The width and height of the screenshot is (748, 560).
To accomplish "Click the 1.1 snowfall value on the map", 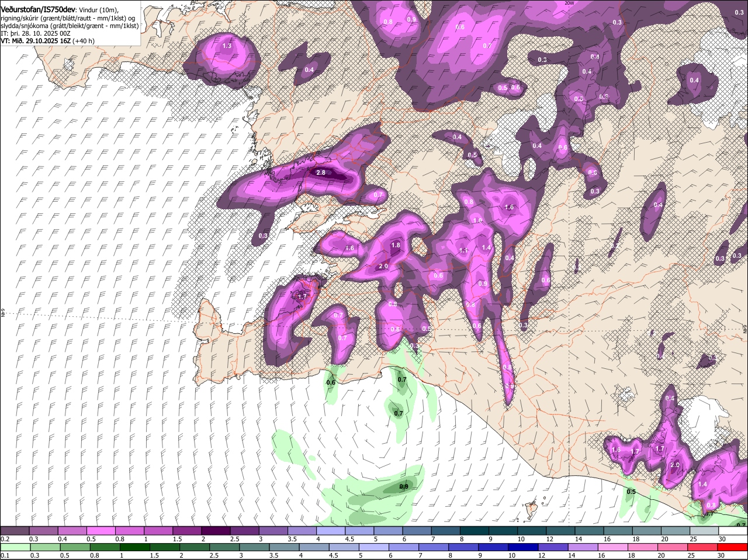I will [463, 250].
